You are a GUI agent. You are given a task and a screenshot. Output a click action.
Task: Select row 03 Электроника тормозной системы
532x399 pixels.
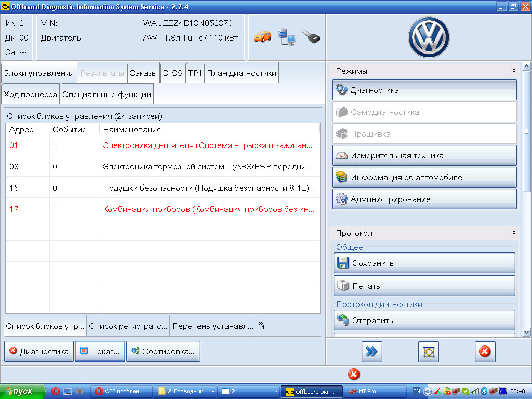tap(163, 167)
